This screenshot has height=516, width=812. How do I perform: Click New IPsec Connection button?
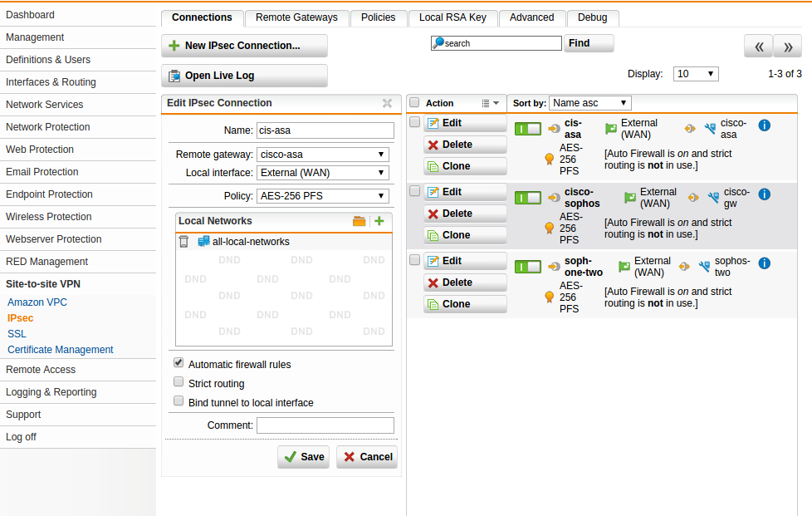click(244, 46)
